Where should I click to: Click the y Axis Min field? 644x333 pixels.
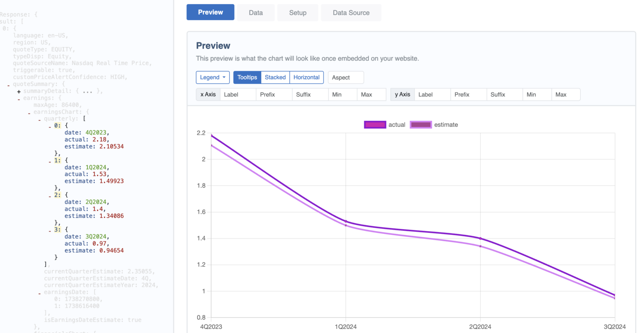(x=537, y=94)
